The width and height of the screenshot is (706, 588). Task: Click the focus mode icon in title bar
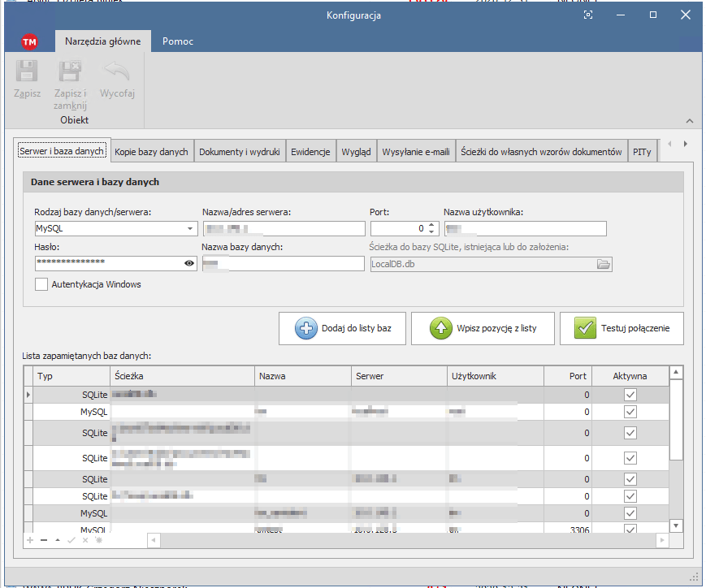pos(588,15)
